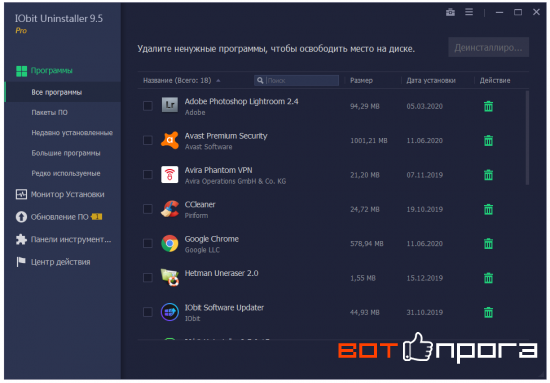Click the IObit Software Updater app icon

tap(170, 312)
